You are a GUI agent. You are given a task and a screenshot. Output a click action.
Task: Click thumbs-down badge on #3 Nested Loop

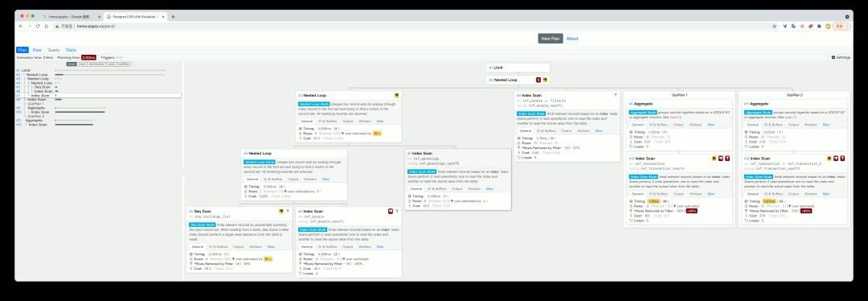tap(396, 95)
